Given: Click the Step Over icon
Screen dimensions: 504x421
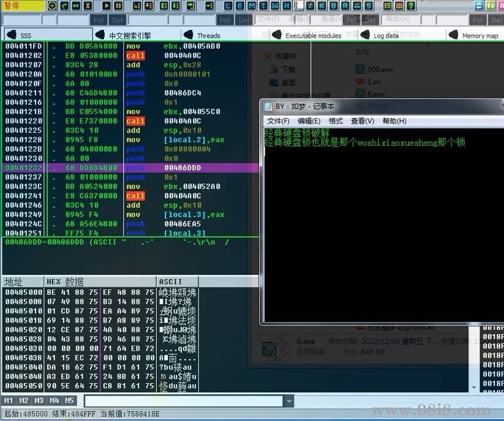Looking at the screenshot, I should click(148, 6).
